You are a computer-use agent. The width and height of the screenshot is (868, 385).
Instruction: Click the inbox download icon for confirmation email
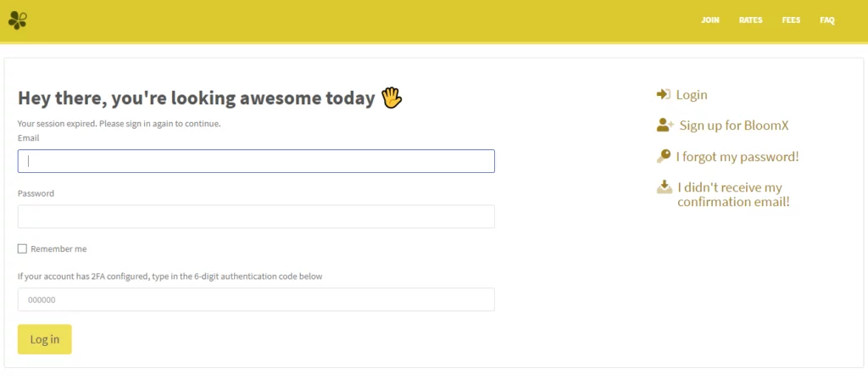(665, 187)
